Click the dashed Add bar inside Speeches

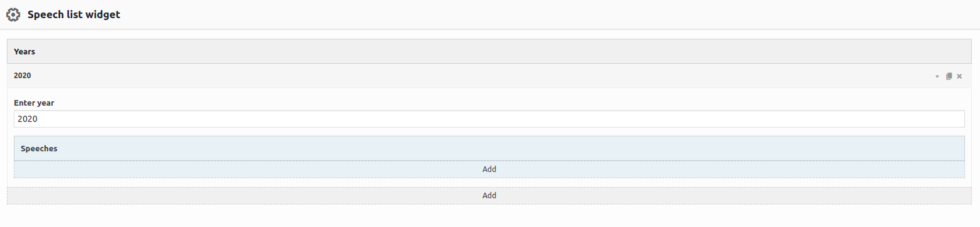point(489,169)
